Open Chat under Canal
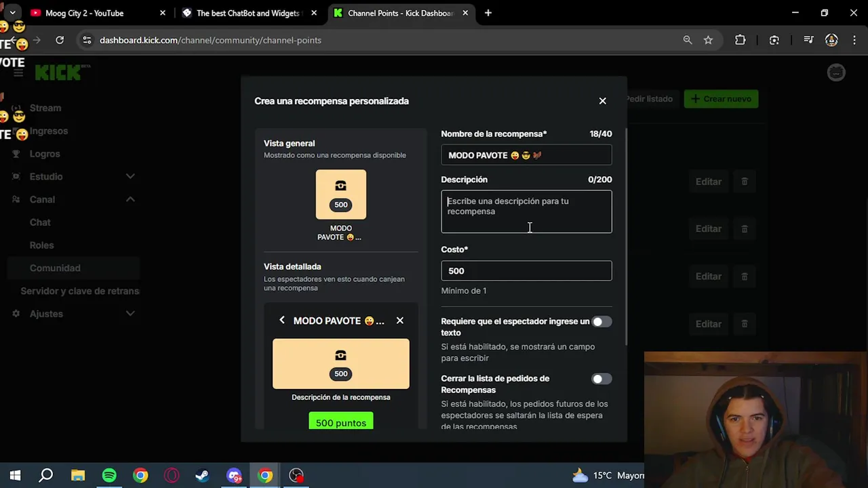868x488 pixels. point(40,222)
